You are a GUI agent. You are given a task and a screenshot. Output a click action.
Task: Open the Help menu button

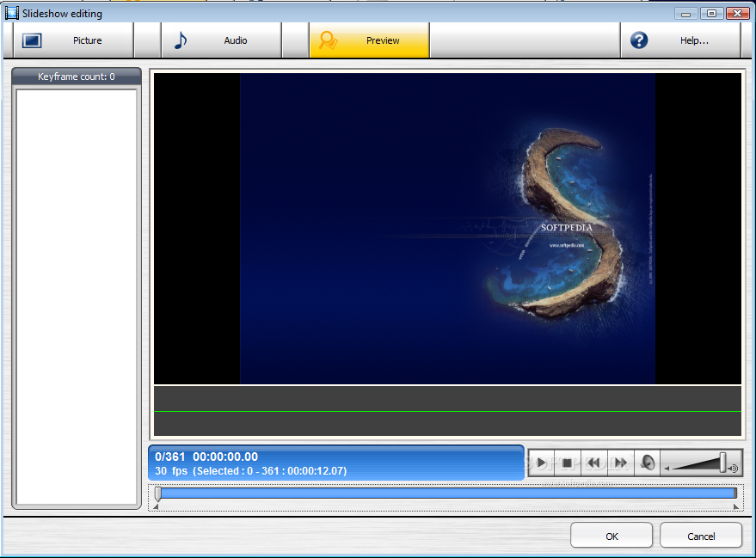coord(680,40)
